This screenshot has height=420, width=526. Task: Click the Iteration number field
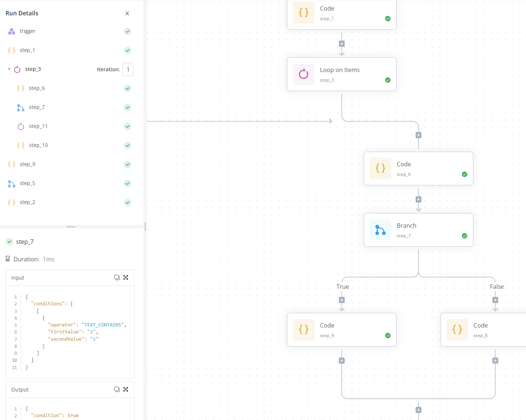[128, 69]
